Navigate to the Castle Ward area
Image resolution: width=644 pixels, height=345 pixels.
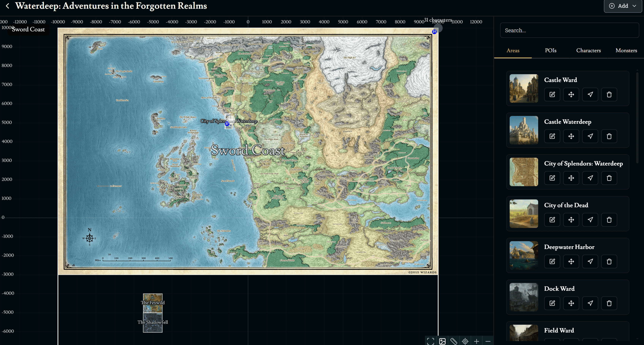(x=590, y=94)
